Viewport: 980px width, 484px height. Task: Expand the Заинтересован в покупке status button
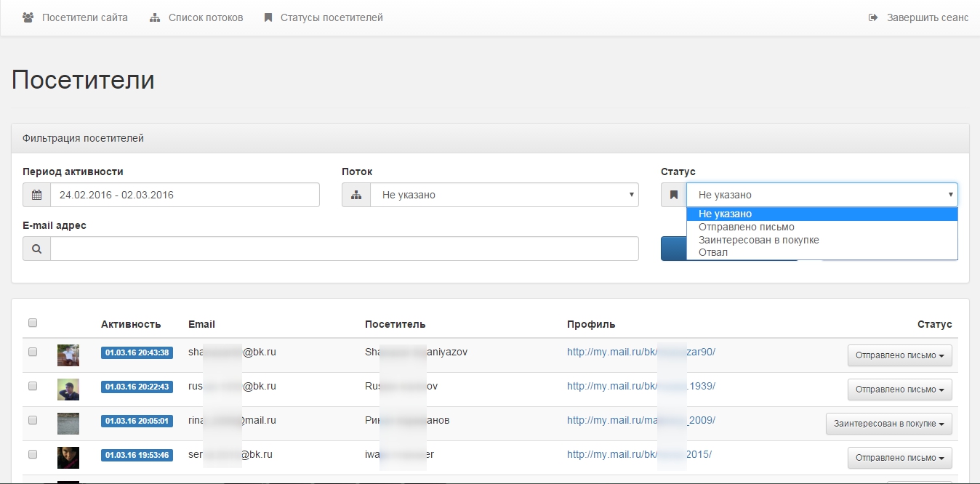click(x=888, y=424)
